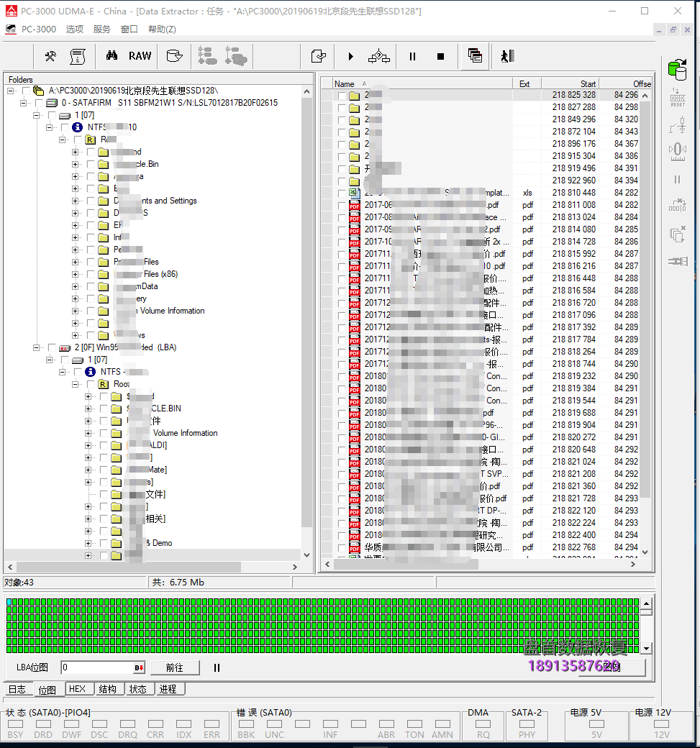Click the RESET sidebar icon
This screenshot has width=700, height=748.
pos(678,98)
